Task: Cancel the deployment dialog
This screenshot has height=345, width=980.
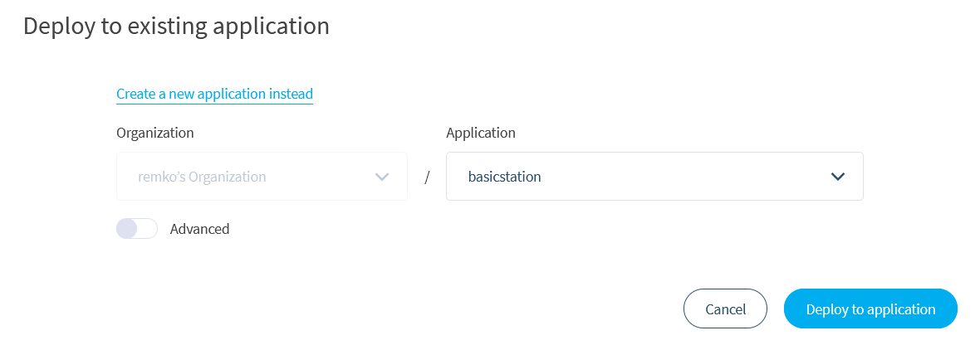Action: click(x=725, y=309)
